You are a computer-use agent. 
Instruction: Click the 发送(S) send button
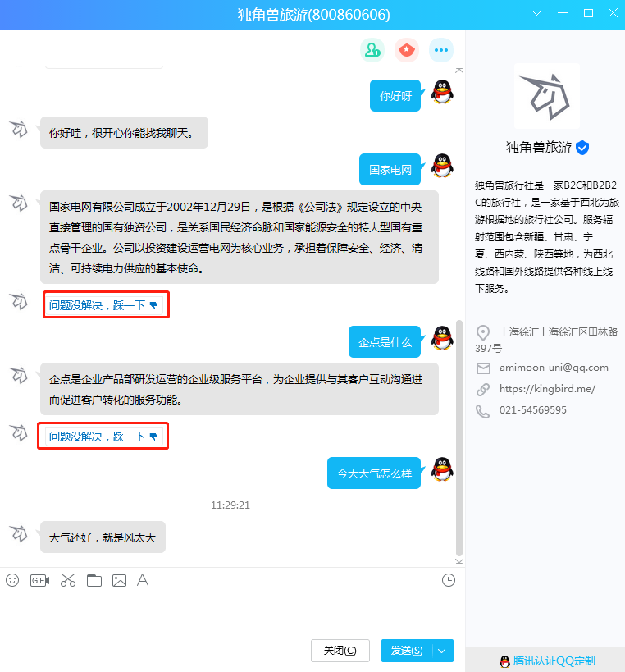point(407,651)
